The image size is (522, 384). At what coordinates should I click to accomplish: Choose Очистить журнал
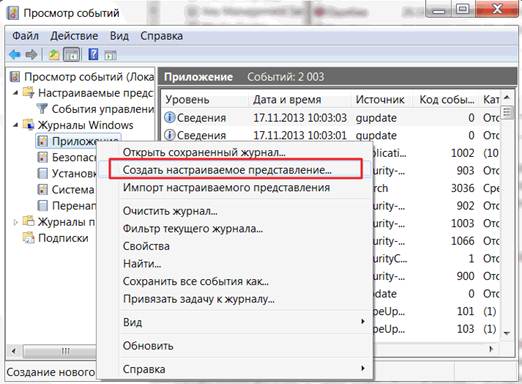(x=236, y=211)
